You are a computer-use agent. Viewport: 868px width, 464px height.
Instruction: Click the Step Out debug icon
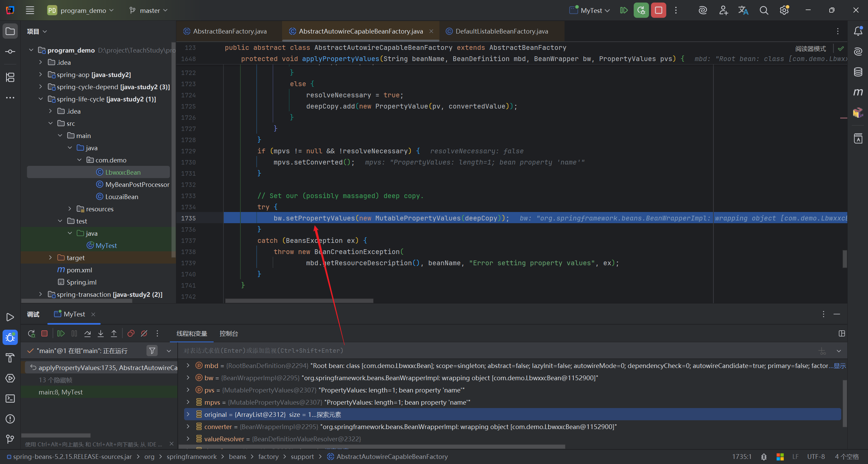click(x=114, y=334)
